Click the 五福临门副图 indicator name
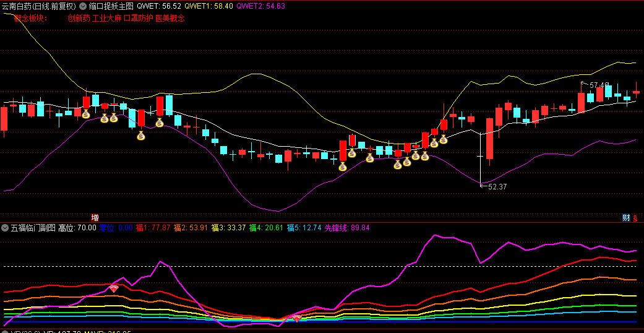This screenshot has width=644, height=333. (x=33, y=227)
